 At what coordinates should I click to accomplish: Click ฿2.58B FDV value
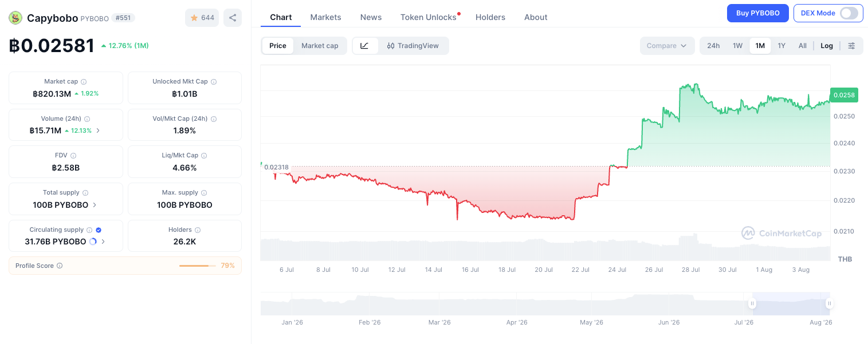pos(65,168)
